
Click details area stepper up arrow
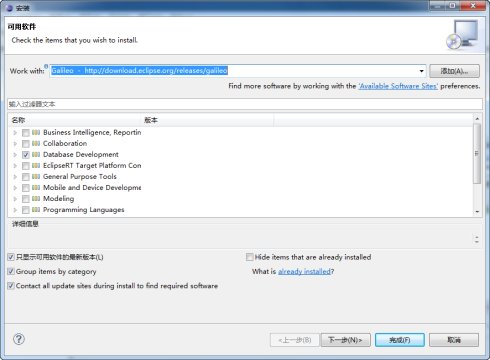point(477,237)
